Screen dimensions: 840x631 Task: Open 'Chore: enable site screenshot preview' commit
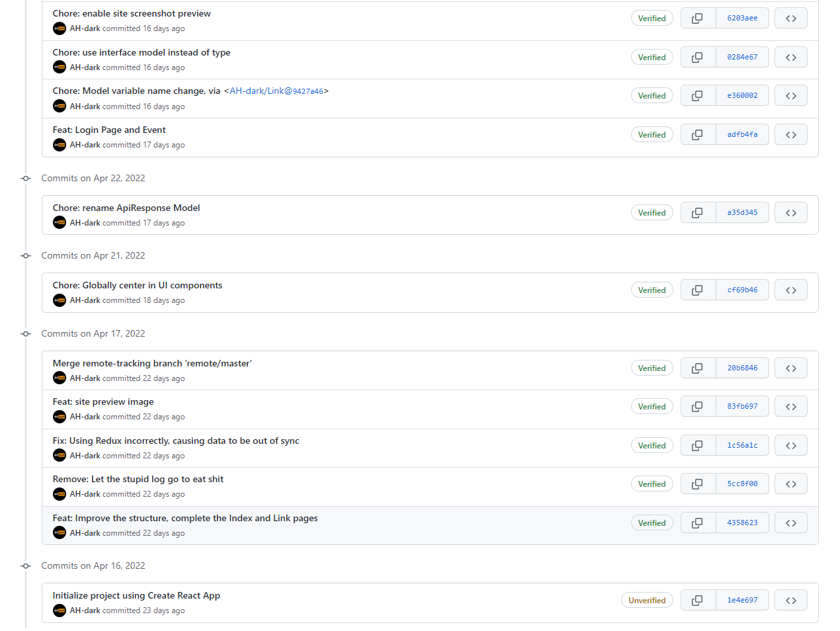132,13
